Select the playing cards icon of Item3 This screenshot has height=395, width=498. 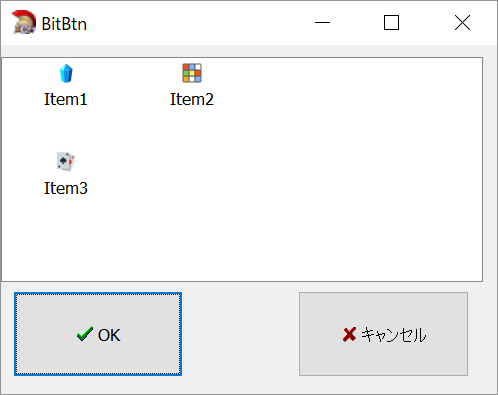click(x=66, y=162)
